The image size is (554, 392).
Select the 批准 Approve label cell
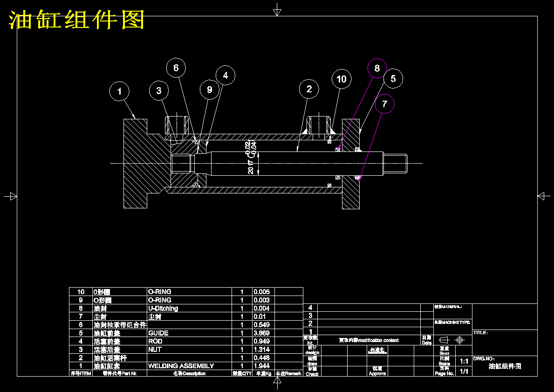377,371
